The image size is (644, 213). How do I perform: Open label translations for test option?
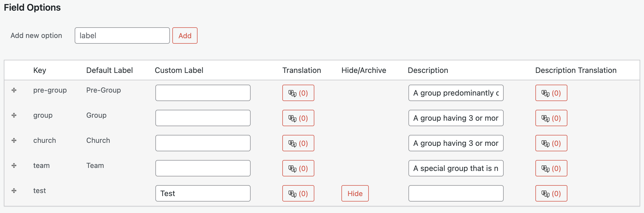[298, 193]
